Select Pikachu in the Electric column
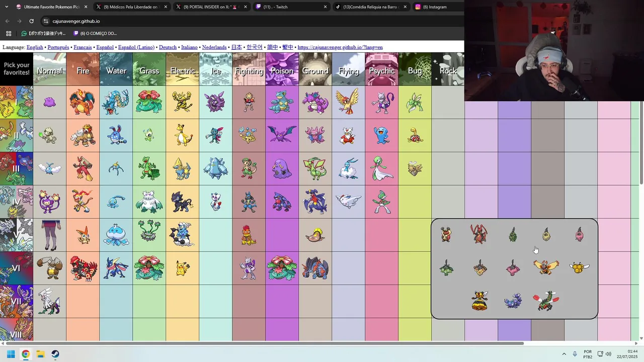 coord(183,268)
